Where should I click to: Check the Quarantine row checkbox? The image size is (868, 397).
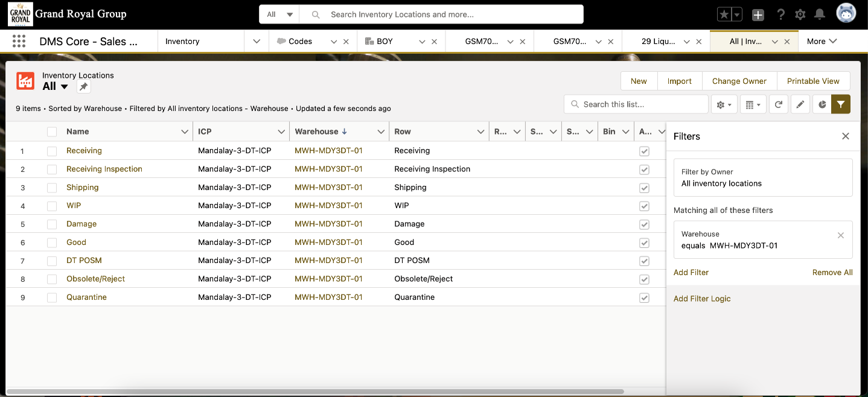(x=52, y=297)
